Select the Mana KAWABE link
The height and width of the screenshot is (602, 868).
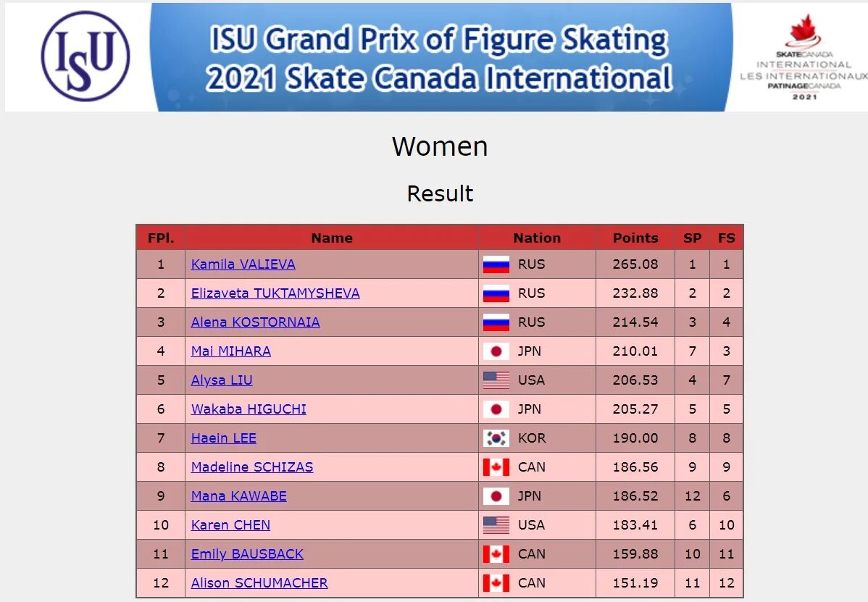(x=238, y=496)
